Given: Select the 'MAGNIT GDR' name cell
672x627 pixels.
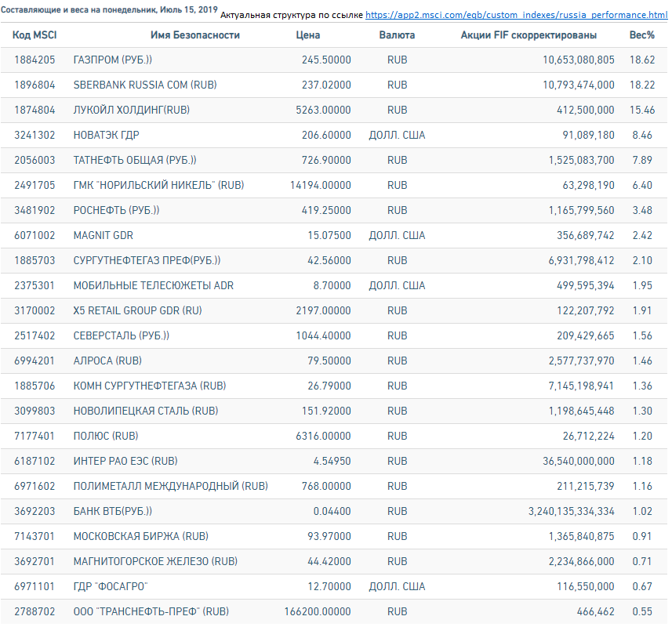Looking at the screenshot, I should point(104,236).
